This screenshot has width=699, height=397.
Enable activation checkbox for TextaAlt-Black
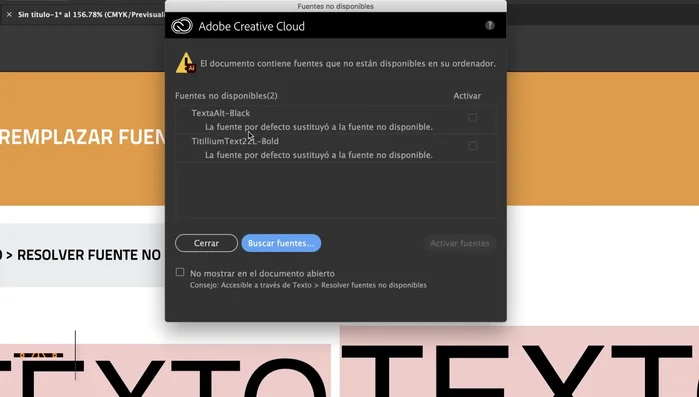[x=473, y=118]
